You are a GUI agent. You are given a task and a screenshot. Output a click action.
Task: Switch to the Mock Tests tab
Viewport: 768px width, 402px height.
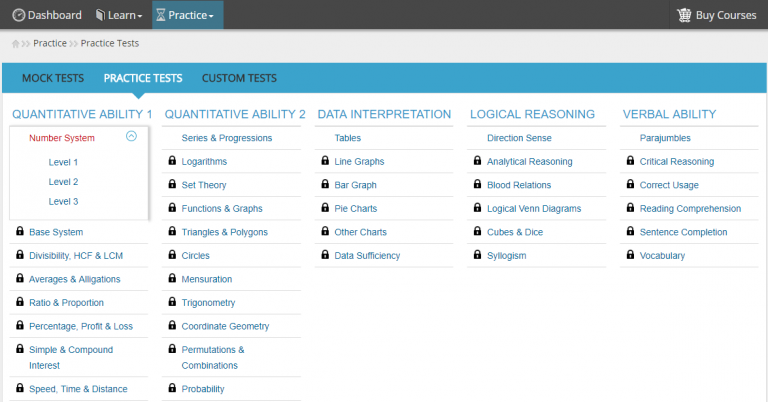coord(52,78)
